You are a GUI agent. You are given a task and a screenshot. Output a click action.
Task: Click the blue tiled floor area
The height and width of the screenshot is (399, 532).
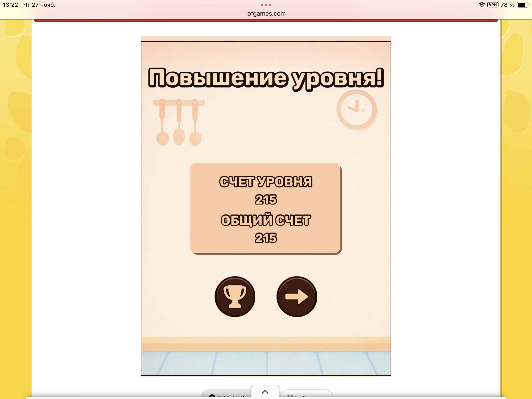(x=266, y=363)
